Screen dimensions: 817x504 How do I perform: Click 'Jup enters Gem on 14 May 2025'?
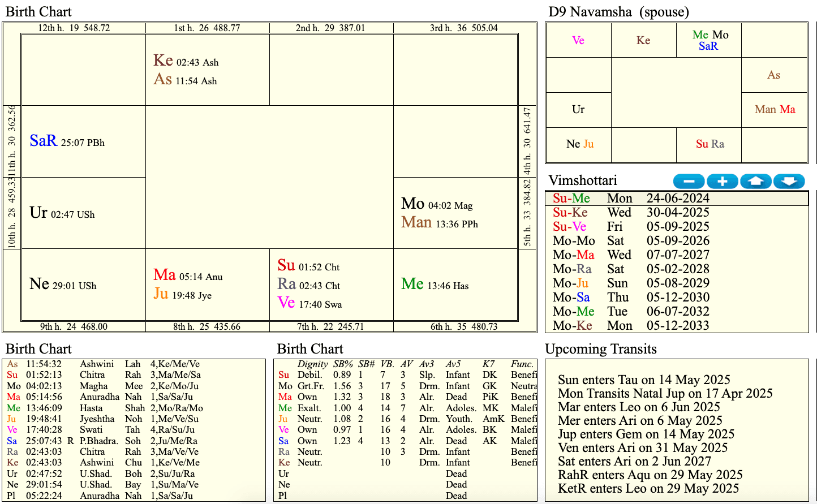pyautogui.click(x=646, y=434)
